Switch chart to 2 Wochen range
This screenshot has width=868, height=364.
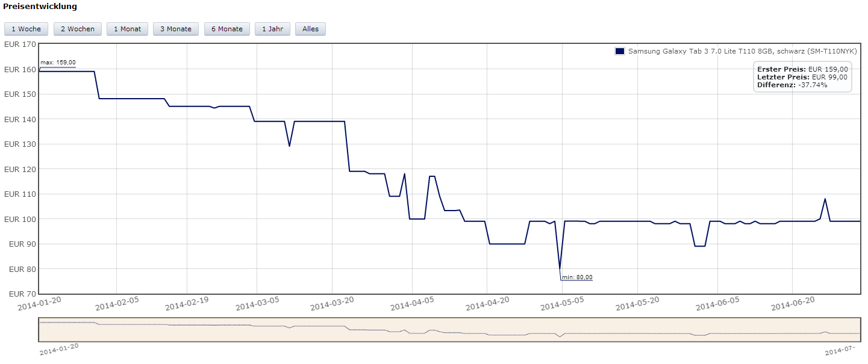click(77, 29)
